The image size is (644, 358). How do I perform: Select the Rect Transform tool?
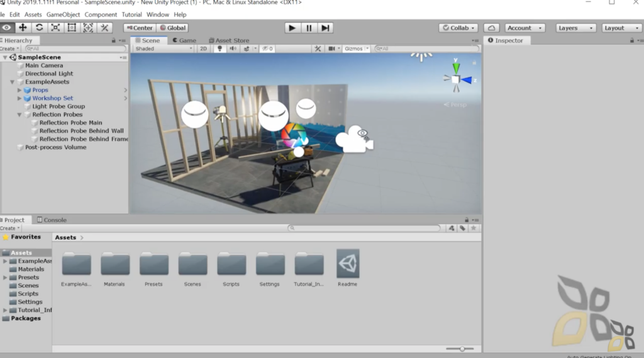pos(72,28)
